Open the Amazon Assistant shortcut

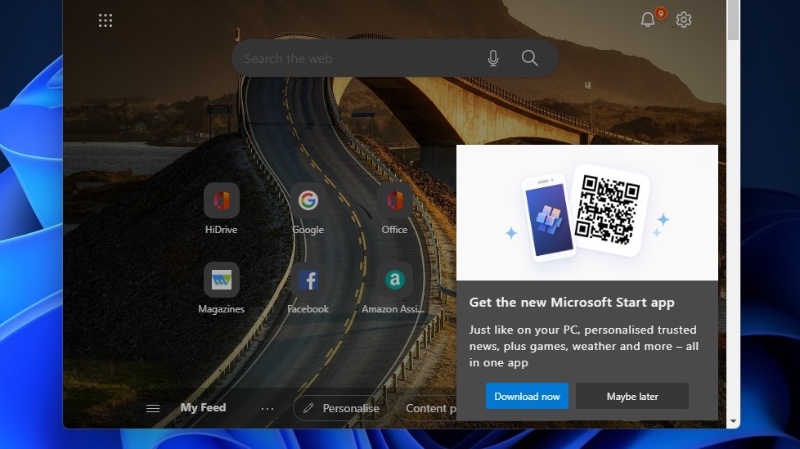pos(395,280)
